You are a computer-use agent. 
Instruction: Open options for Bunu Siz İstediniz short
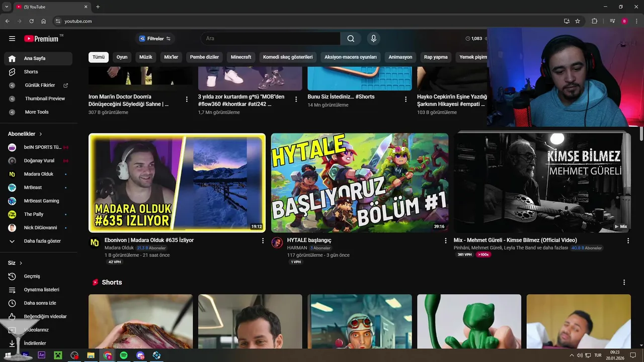pos(406,100)
